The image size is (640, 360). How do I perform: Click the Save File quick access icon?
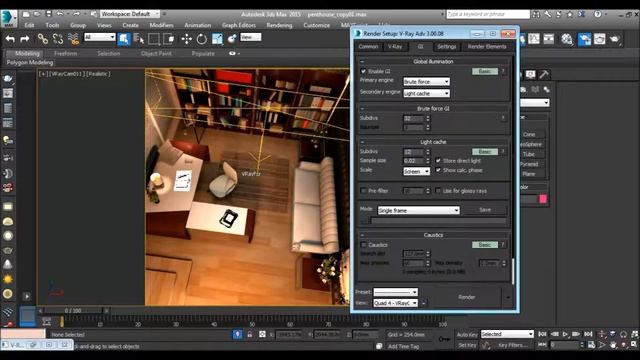click(x=49, y=14)
